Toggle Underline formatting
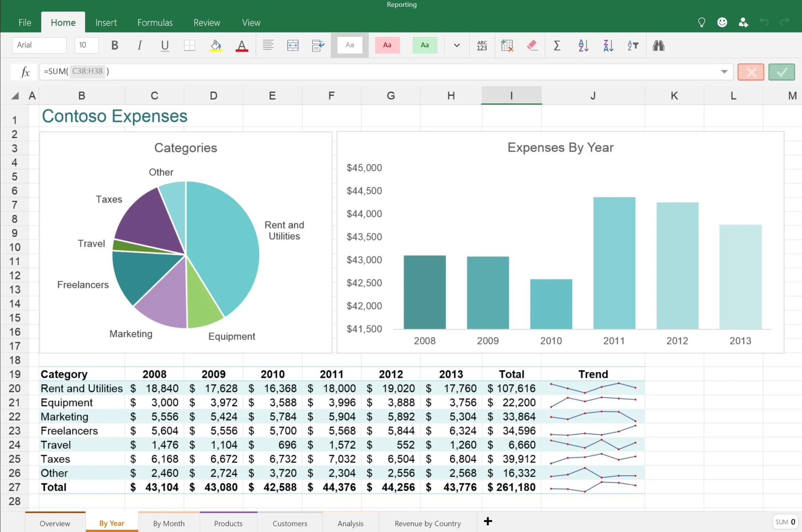 tap(165, 45)
